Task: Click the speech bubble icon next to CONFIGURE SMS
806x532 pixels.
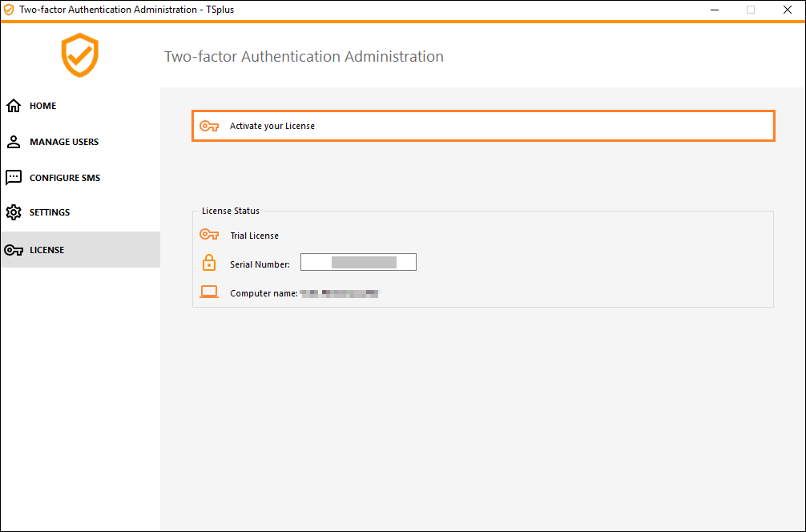Action: [x=13, y=177]
